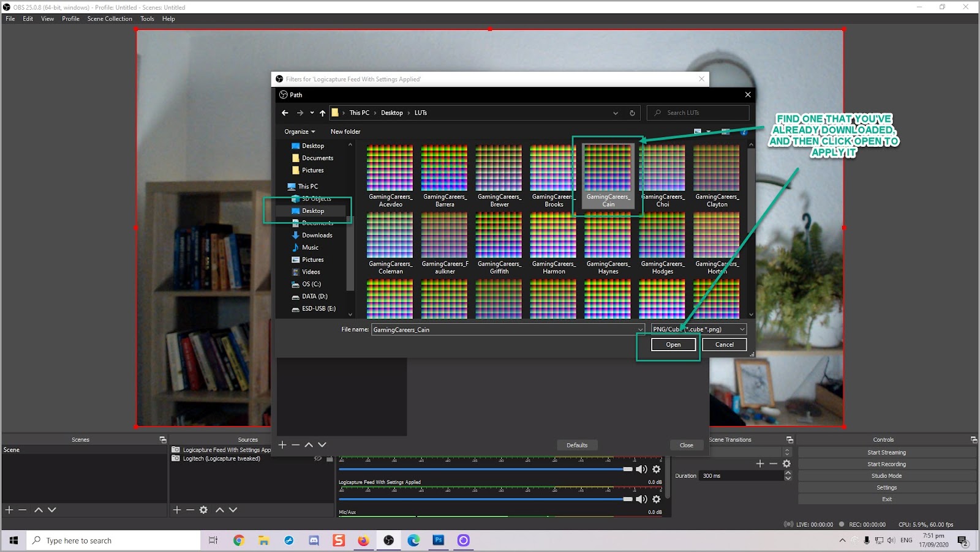Click the refresh icon in the address bar
Viewport: 980px width, 552px height.
pos(632,113)
